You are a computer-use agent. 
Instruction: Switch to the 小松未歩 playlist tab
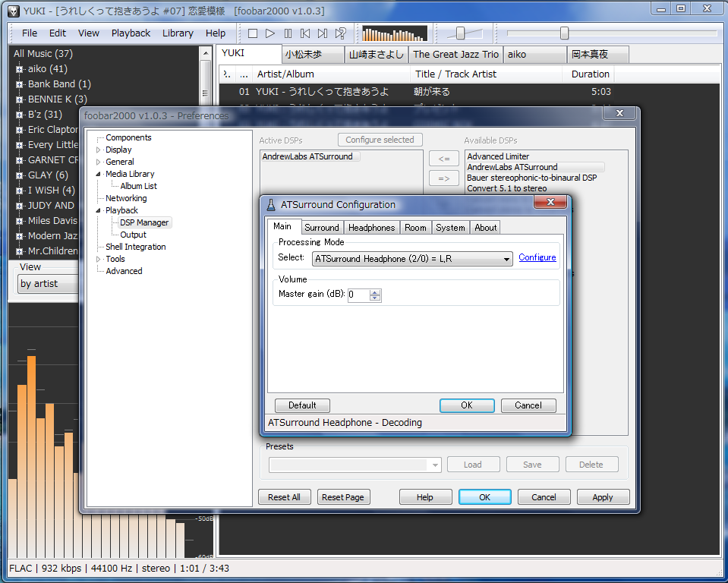point(314,55)
